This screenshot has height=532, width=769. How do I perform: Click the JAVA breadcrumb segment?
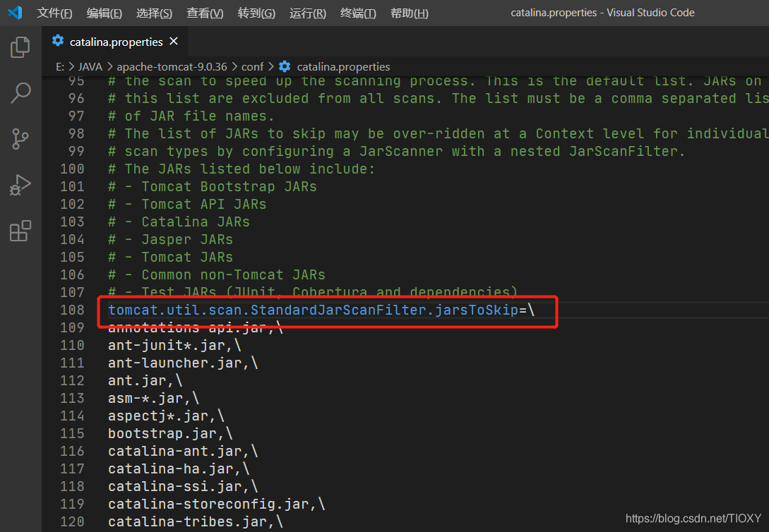click(x=90, y=66)
